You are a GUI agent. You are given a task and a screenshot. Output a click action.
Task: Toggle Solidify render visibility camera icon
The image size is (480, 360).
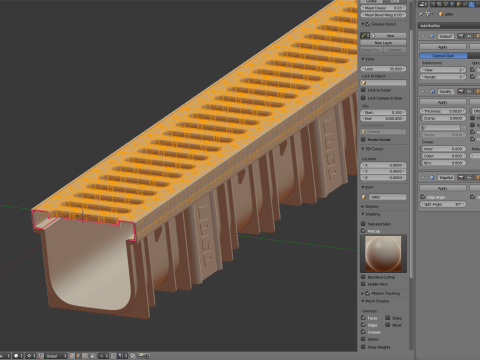point(461,91)
